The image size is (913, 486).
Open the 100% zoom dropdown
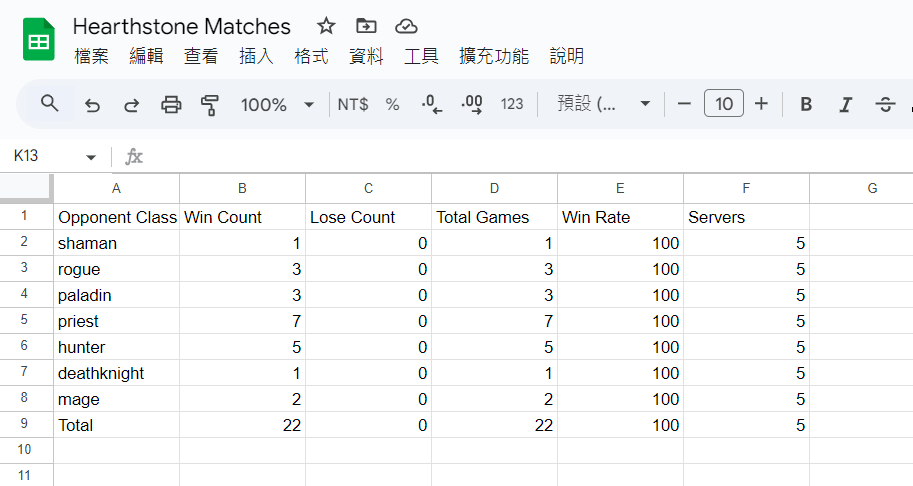[277, 105]
